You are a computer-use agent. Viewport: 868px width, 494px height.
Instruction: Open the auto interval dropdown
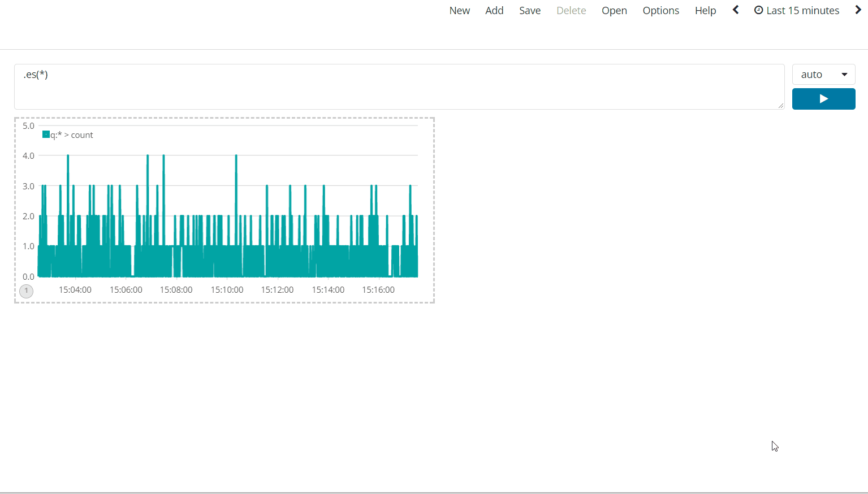pos(823,74)
